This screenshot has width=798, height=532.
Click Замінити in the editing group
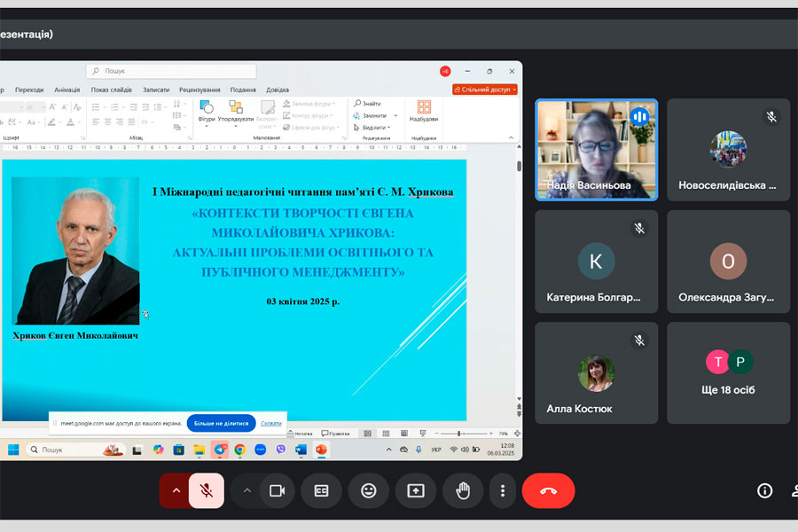[x=370, y=115]
